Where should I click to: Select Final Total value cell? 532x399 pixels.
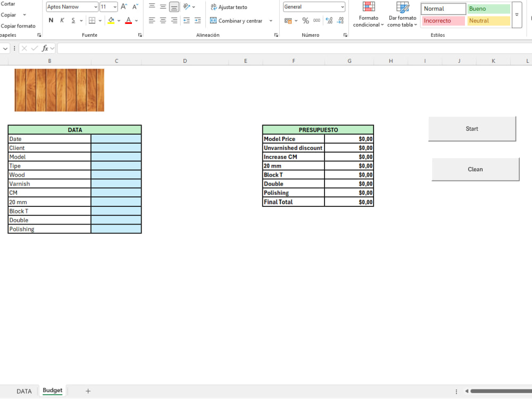pyautogui.click(x=349, y=202)
